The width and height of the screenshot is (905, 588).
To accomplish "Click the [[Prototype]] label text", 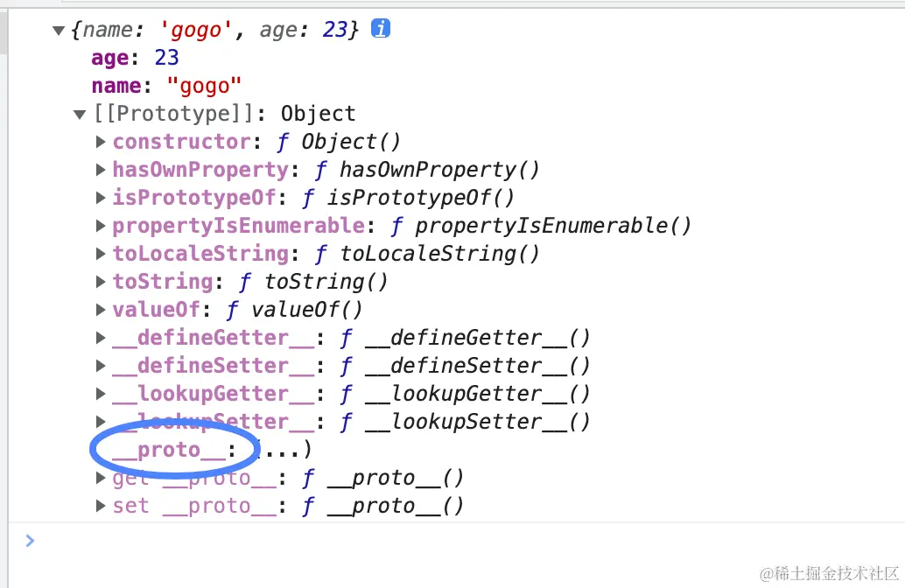I will pos(173,114).
